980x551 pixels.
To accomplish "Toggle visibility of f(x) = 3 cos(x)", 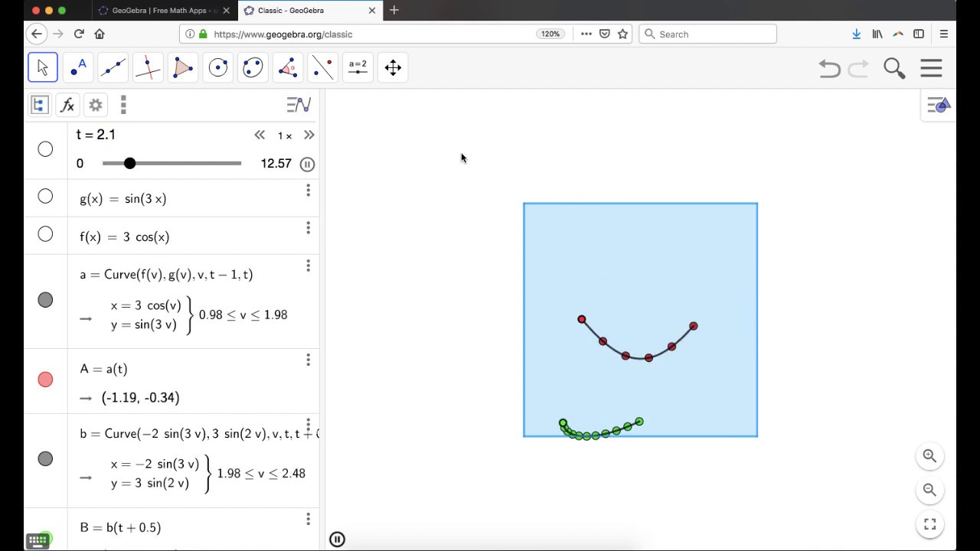I will pyautogui.click(x=45, y=234).
